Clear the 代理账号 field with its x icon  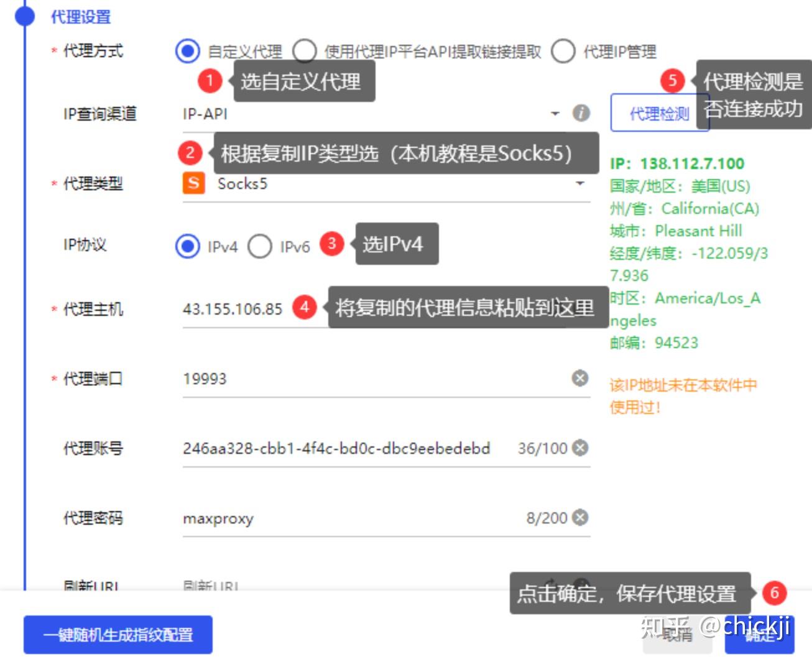(x=579, y=448)
